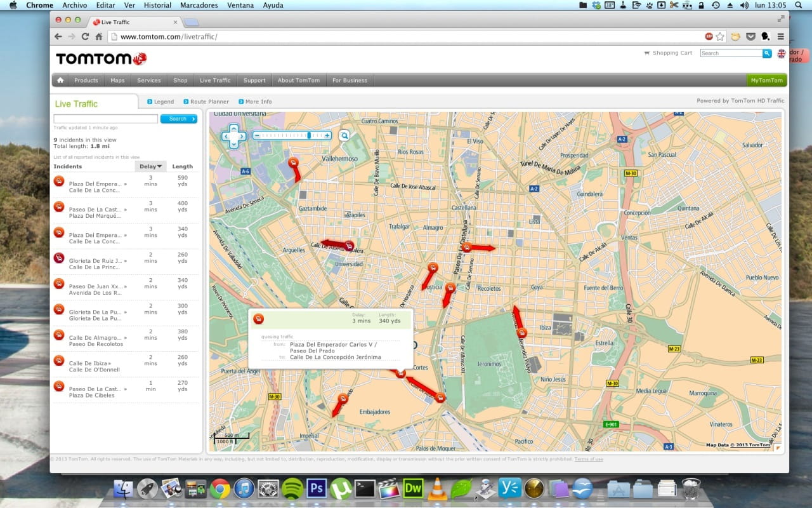Click the map zoom level slider handle
The width and height of the screenshot is (812, 508).
[x=310, y=135]
